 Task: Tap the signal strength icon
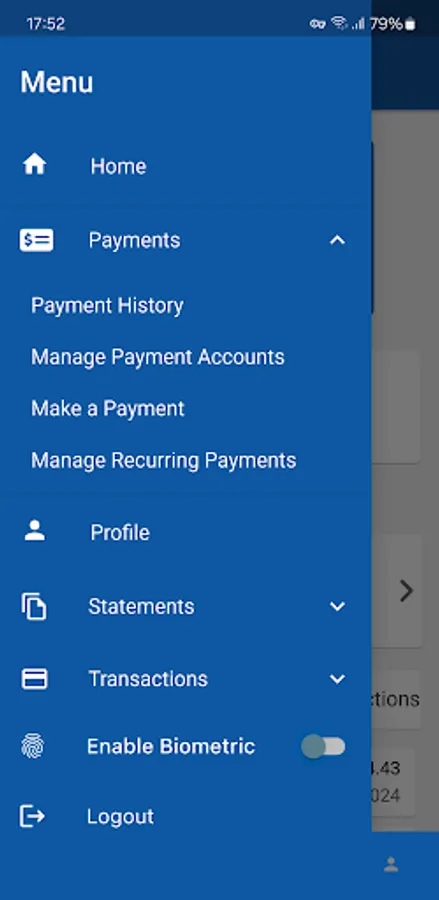click(x=358, y=24)
